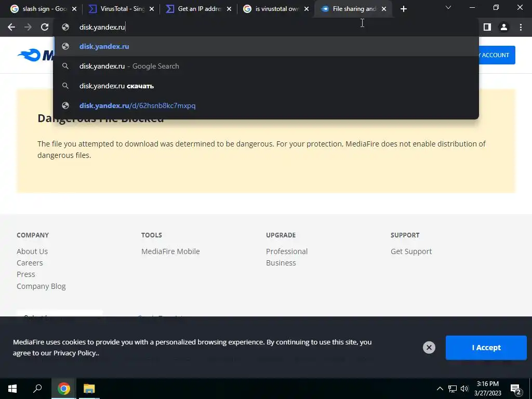
Task: Close the 'slash sign' tab
Action: [74, 9]
